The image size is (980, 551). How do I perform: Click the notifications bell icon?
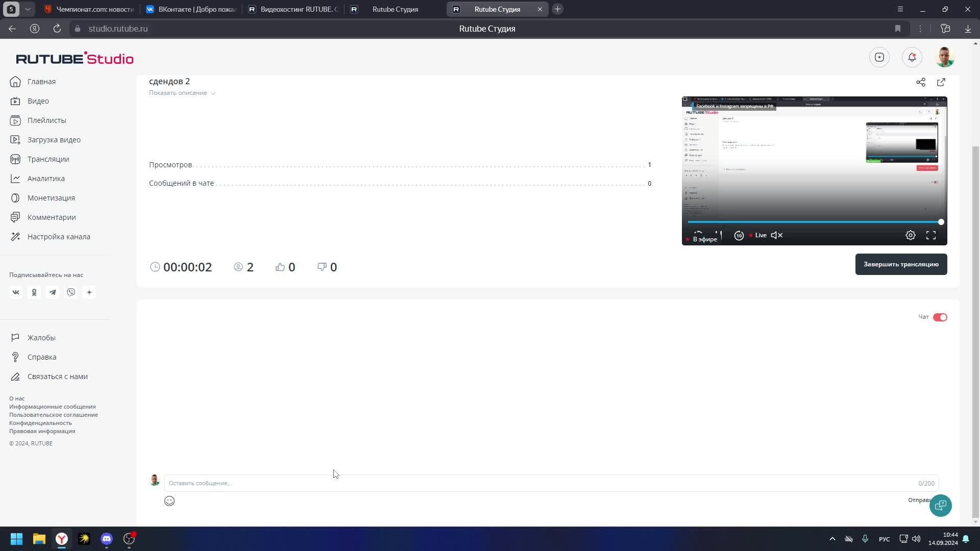[912, 57]
